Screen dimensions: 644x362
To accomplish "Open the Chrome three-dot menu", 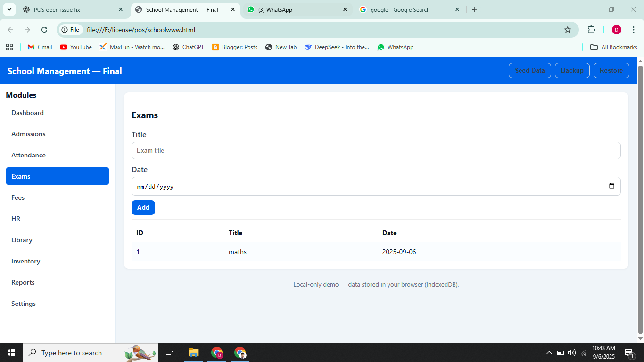I will (x=633, y=30).
